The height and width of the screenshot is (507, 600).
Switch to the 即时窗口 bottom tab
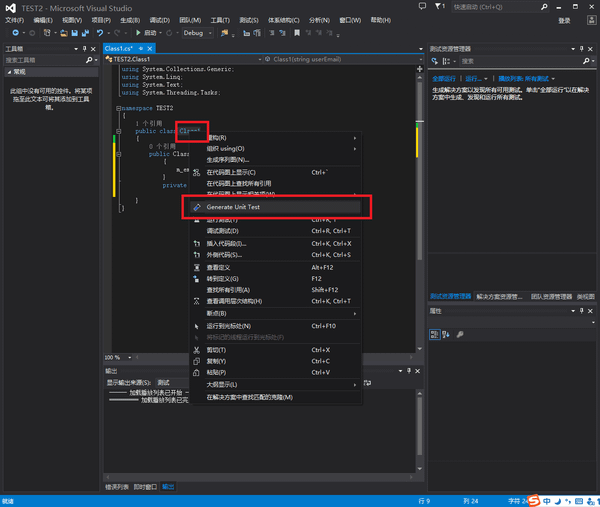pos(145,487)
